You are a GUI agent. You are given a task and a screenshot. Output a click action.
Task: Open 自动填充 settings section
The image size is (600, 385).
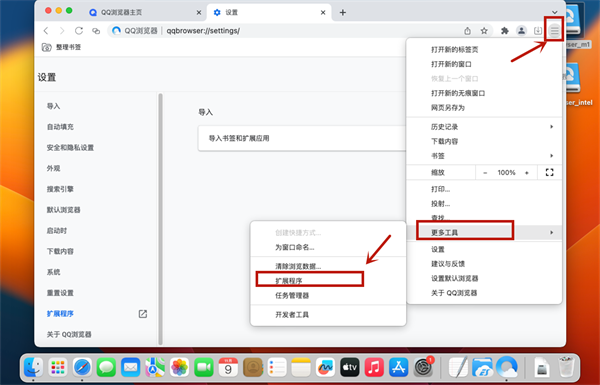60,127
